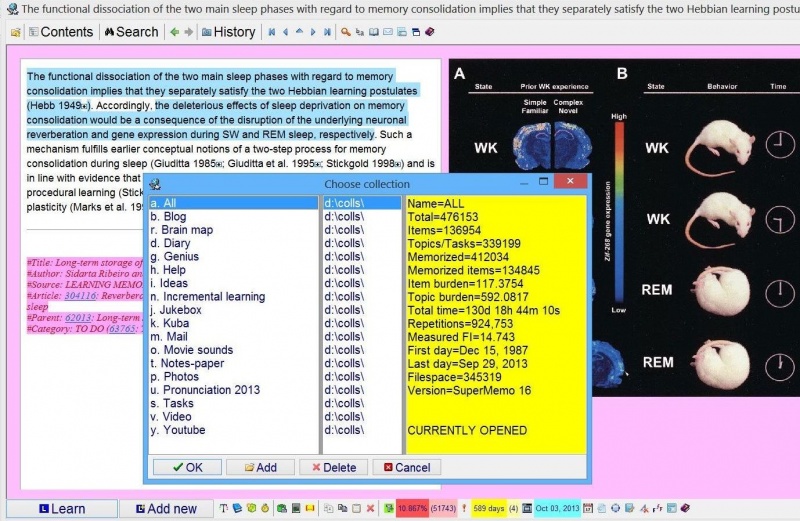The image size is (800, 521).
Task: Click the green back arrow in toolbar
Action: [175, 32]
